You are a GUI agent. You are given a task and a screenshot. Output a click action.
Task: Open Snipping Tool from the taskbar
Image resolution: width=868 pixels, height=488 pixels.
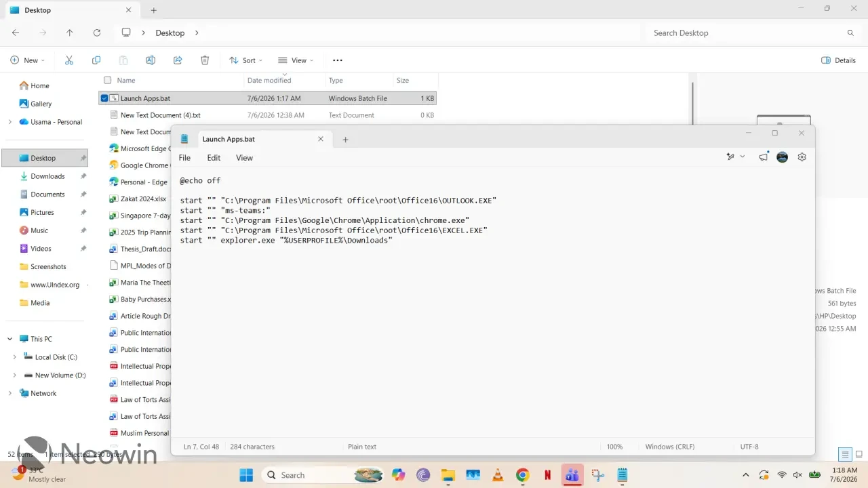pyautogui.click(x=597, y=475)
